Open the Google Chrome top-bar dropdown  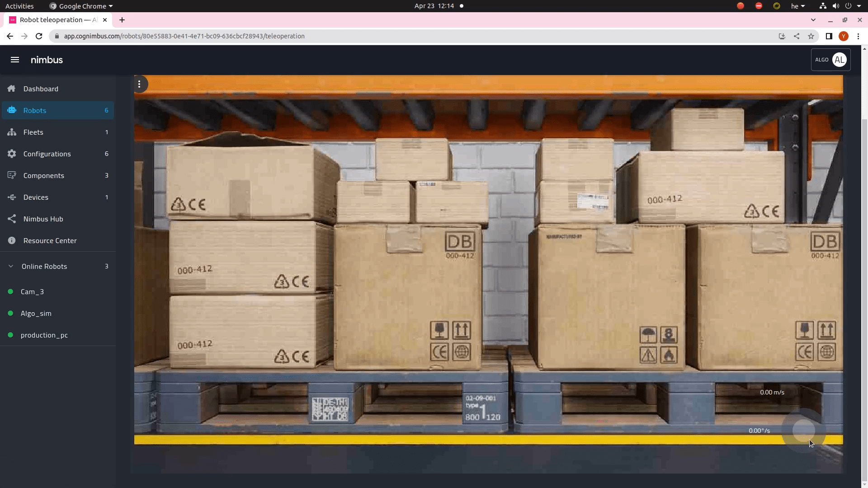80,6
